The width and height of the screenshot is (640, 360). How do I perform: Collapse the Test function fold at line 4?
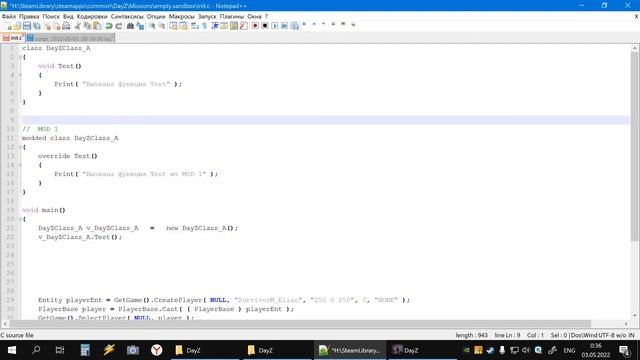[x=20, y=75]
